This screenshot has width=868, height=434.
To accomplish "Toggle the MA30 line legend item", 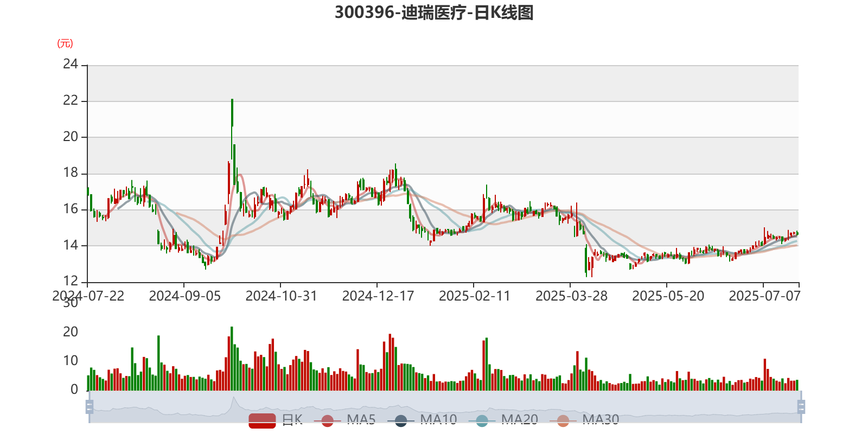I will point(584,420).
